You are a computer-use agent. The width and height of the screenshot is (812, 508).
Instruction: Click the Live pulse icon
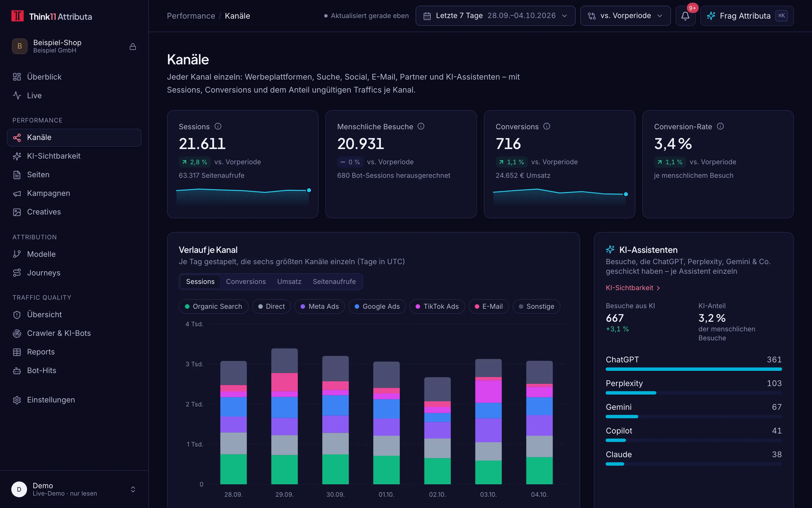coord(17,95)
